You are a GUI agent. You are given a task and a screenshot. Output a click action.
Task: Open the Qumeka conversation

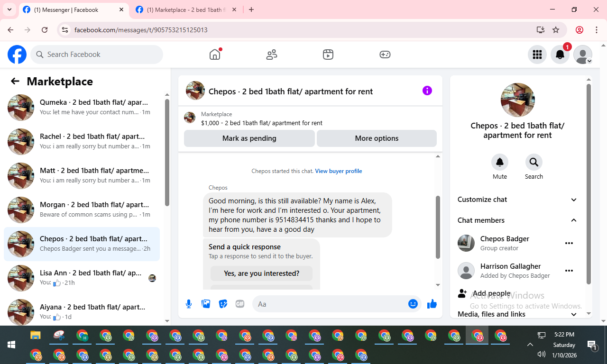[82, 108]
